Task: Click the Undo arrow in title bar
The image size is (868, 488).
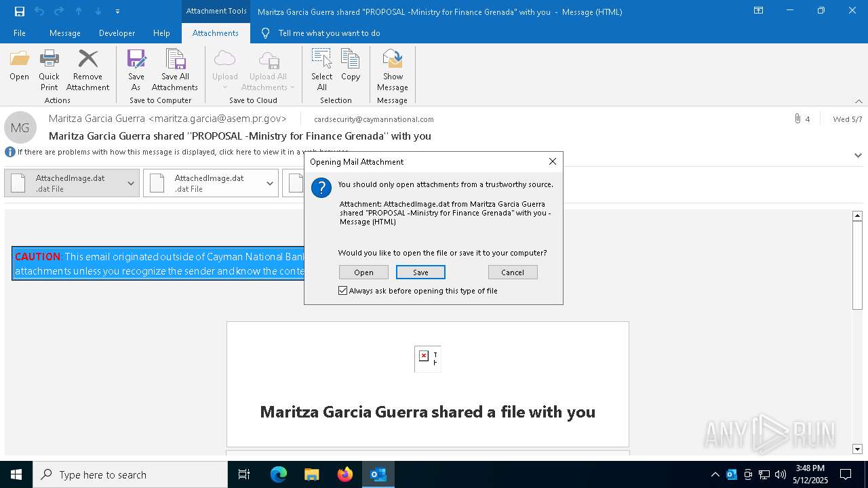Action: tap(39, 11)
